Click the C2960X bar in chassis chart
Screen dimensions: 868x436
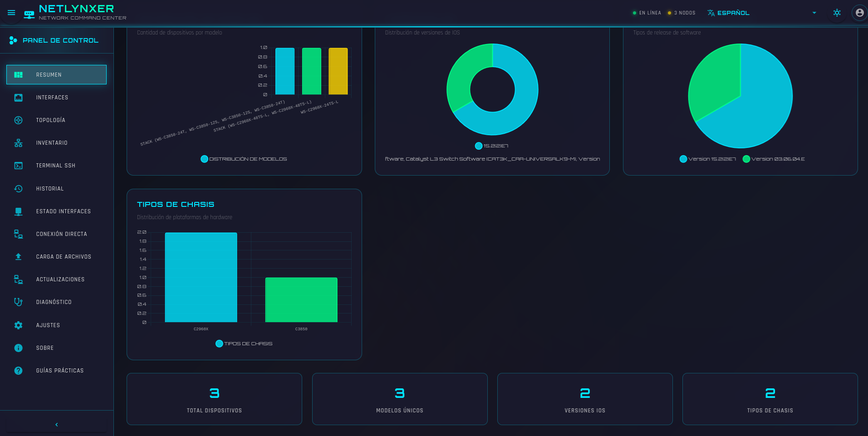pyautogui.click(x=201, y=277)
